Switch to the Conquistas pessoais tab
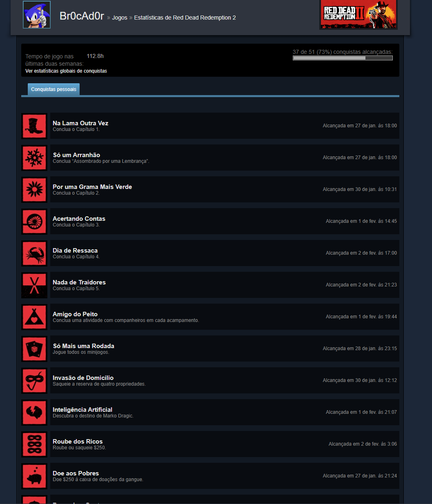Screen dimensions: 432x504 click(x=53, y=89)
